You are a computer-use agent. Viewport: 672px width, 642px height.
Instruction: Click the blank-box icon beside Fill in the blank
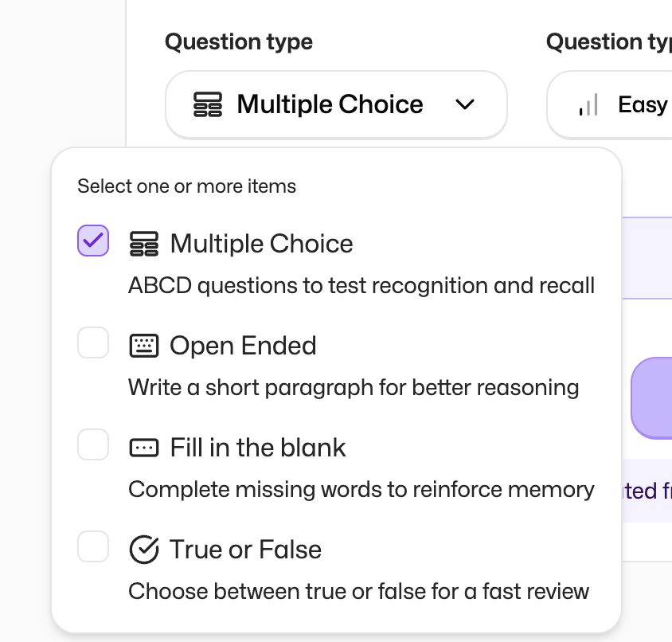pyautogui.click(x=144, y=448)
